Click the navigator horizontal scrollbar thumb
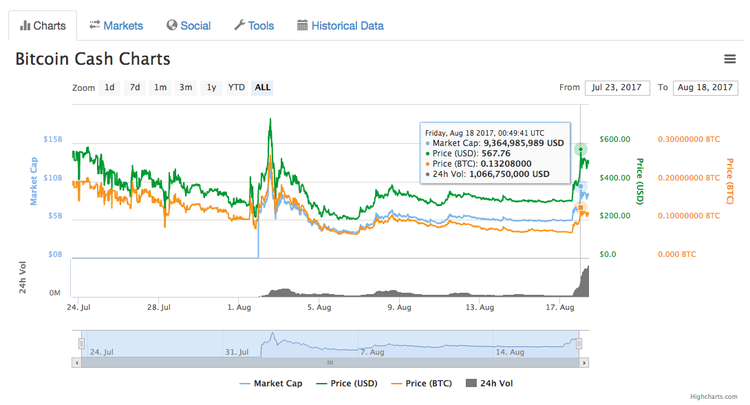The width and height of the screenshot is (750, 405). [330, 363]
